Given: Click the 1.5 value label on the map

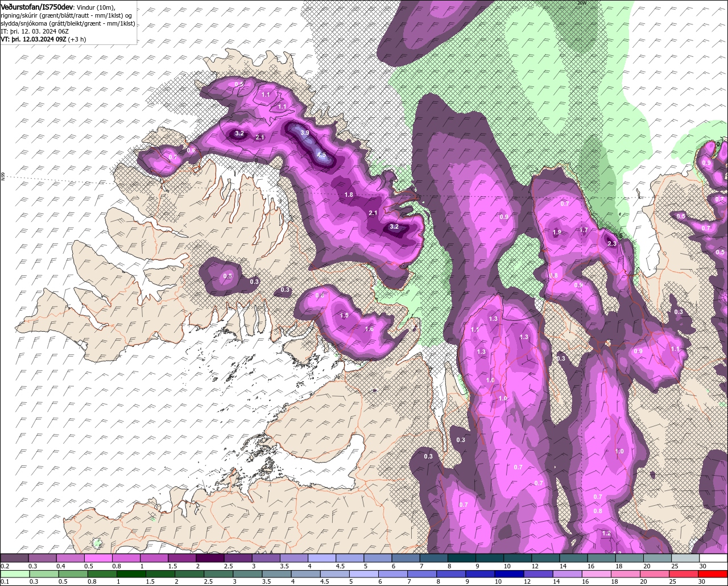Looking at the screenshot, I should [x=344, y=315].
